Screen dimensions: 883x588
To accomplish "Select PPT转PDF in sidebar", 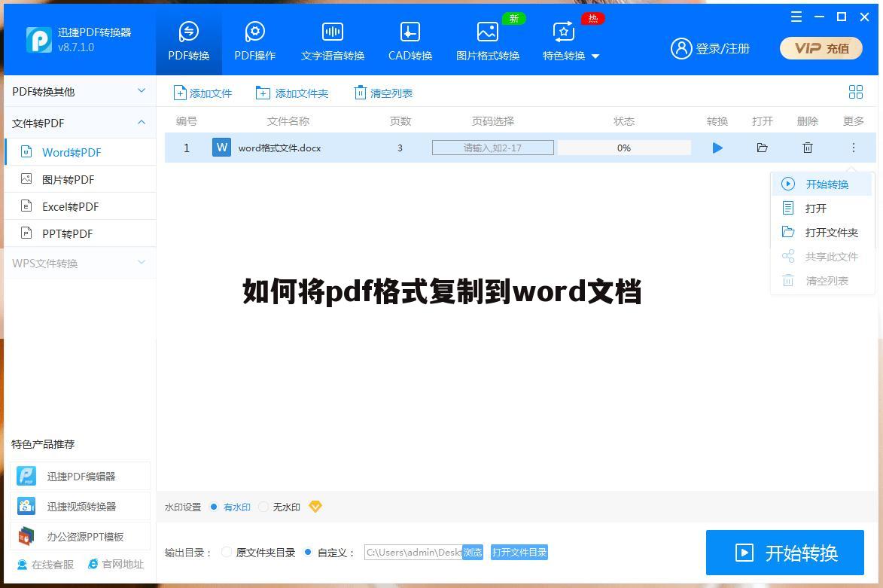I will tap(80, 233).
